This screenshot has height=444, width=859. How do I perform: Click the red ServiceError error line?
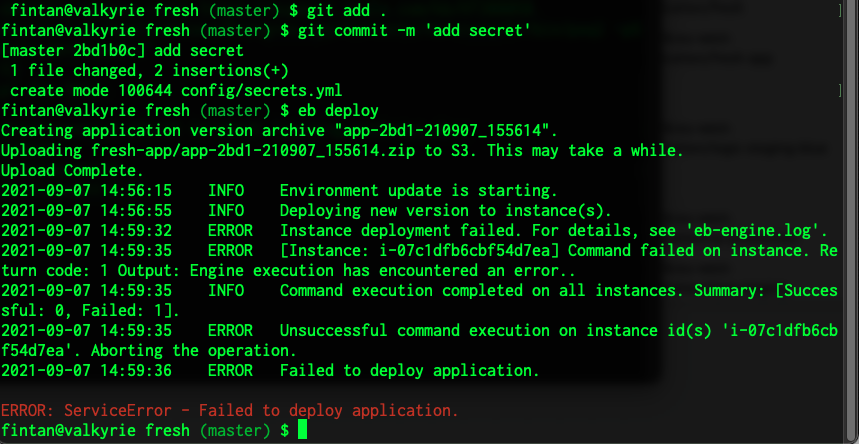(x=230, y=410)
